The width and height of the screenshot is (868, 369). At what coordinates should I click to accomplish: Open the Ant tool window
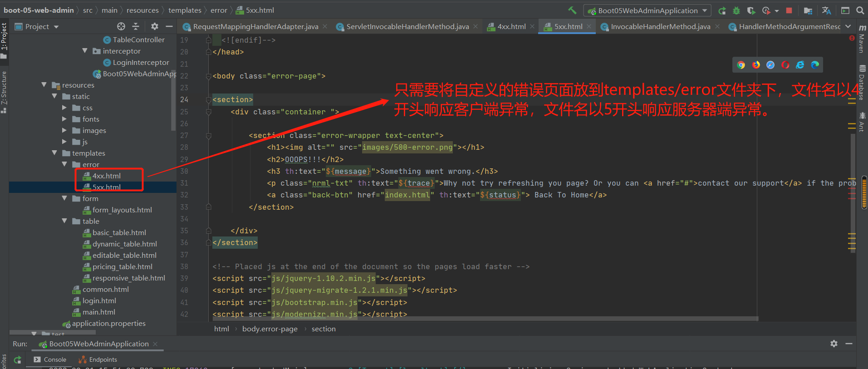click(862, 122)
